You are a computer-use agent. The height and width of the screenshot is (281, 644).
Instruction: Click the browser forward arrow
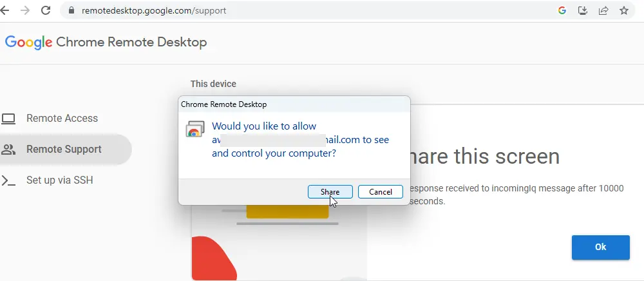[x=25, y=10]
